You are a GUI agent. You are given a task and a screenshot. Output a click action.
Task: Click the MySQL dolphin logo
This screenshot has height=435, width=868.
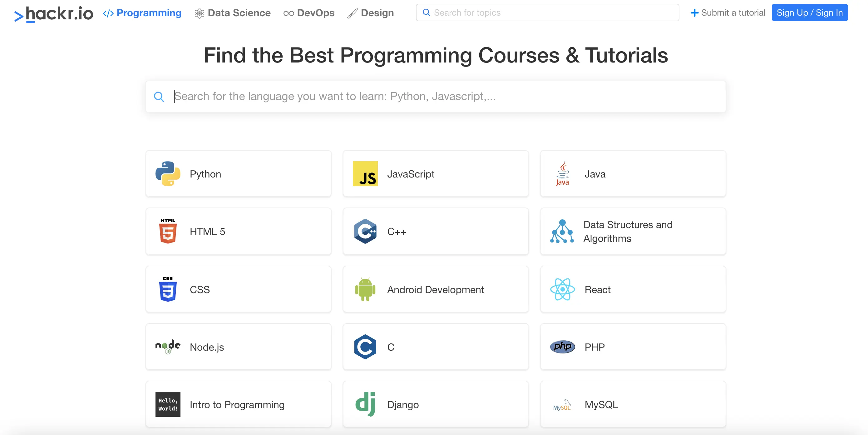[562, 405]
